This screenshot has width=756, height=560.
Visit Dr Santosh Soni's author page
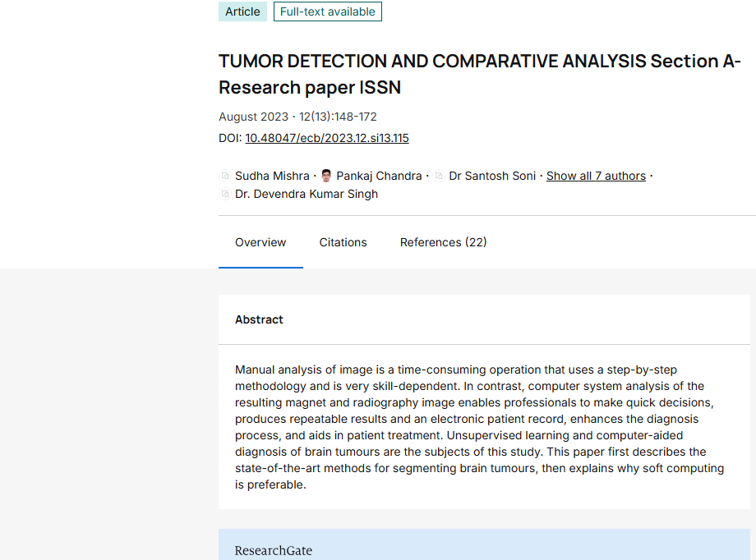coord(492,176)
